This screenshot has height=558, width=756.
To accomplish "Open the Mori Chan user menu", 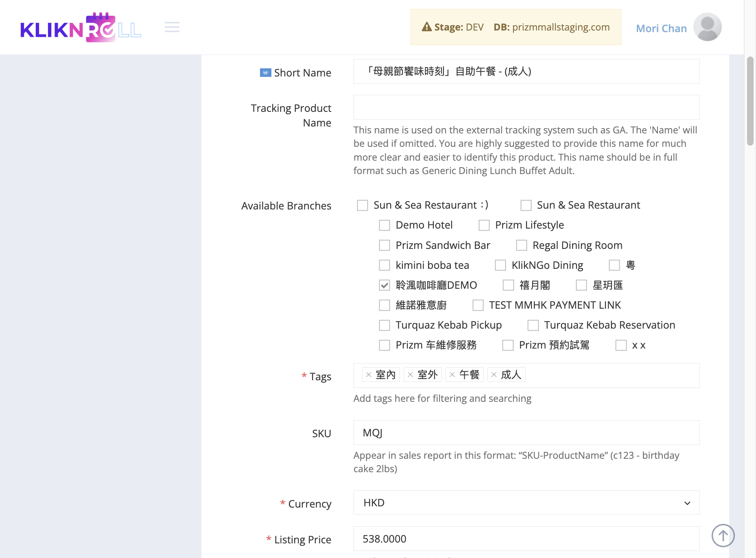I will tap(661, 28).
